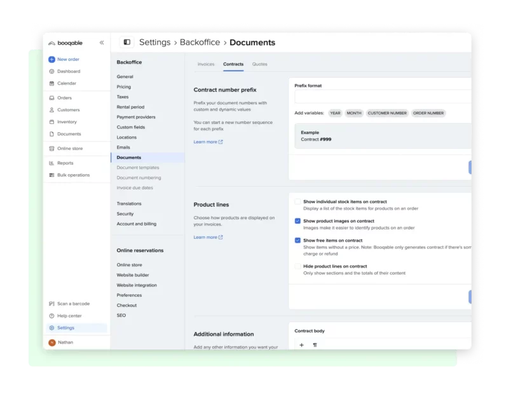Uncheck Show free items on contract

point(297,241)
